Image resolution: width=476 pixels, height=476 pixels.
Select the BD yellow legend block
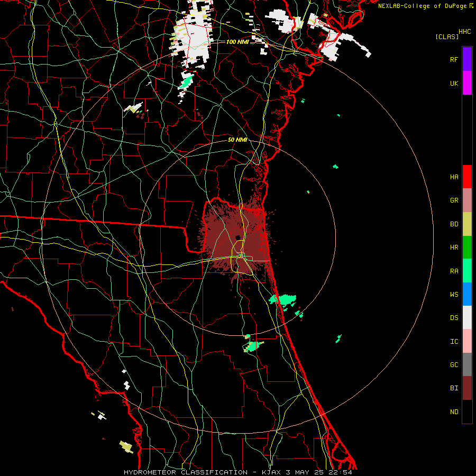(467, 224)
